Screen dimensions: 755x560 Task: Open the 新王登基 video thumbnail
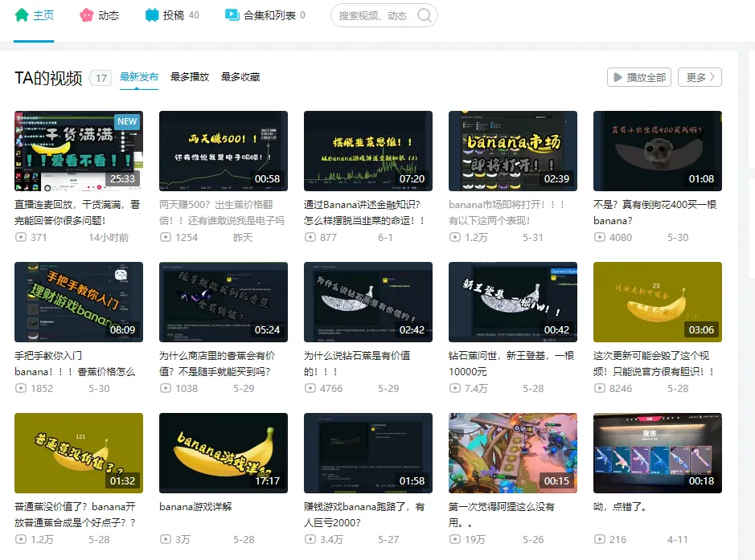pos(513,302)
